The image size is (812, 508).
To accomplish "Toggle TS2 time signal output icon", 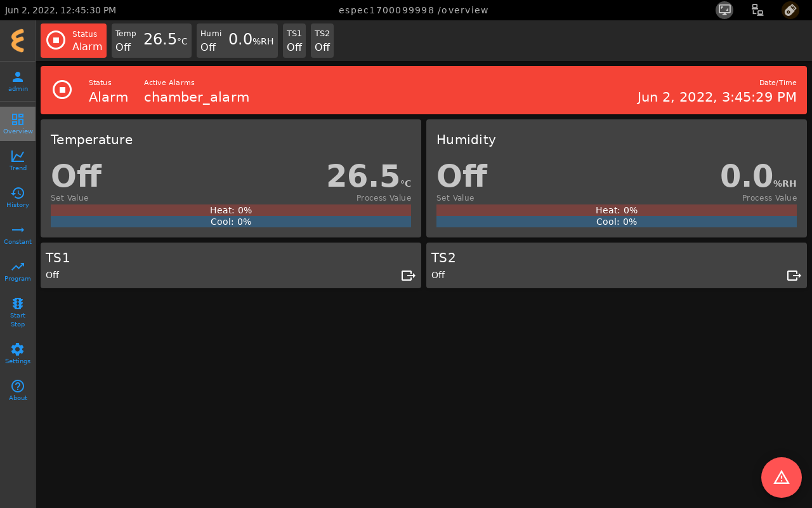I will [x=794, y=276].
